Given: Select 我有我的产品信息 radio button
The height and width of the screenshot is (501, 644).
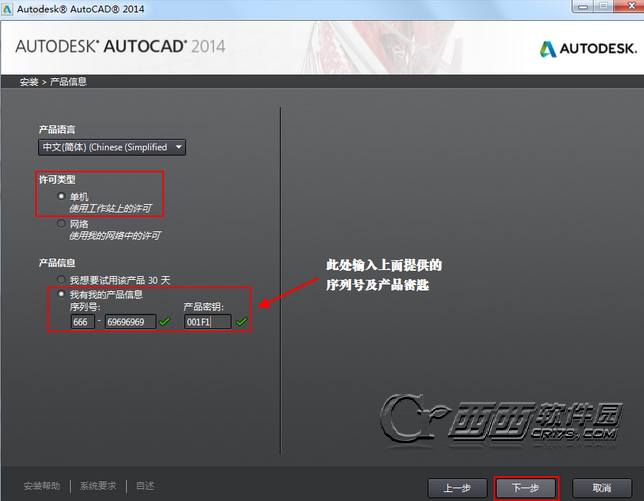Looking at the screenshot, I should point(61,294).
